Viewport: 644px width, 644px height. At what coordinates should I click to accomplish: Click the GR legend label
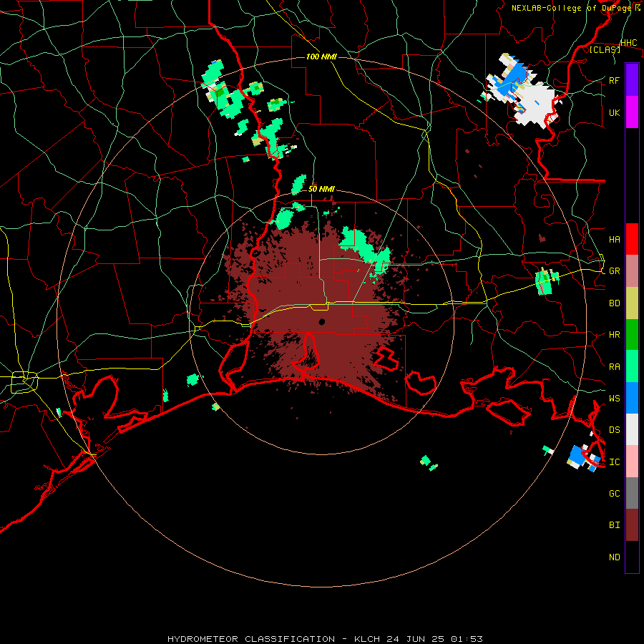[x=614, y=271]
